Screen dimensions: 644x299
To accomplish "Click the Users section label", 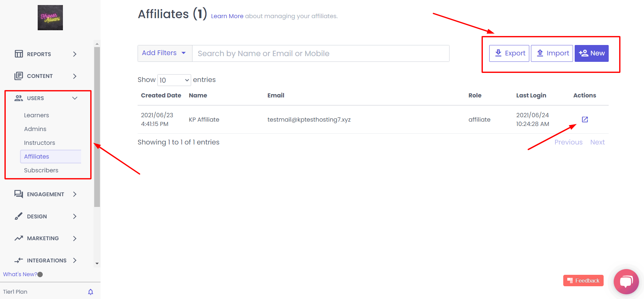I will tap(35, 98).
